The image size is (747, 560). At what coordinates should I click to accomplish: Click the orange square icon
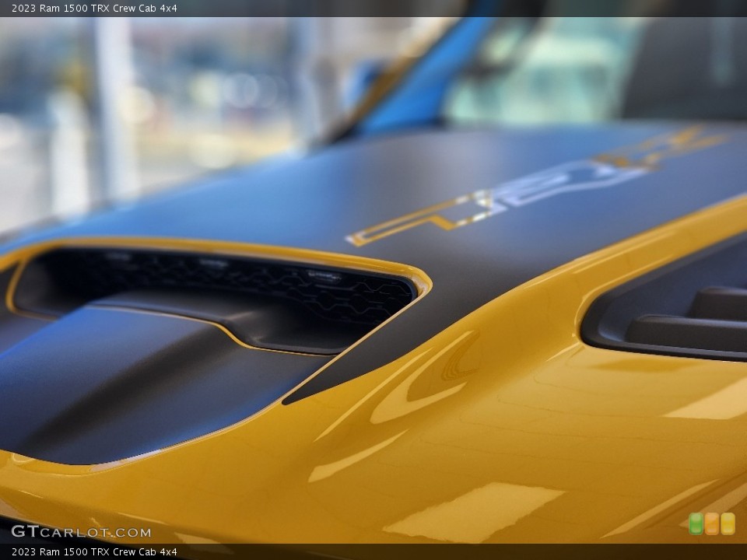click(712, 523)
